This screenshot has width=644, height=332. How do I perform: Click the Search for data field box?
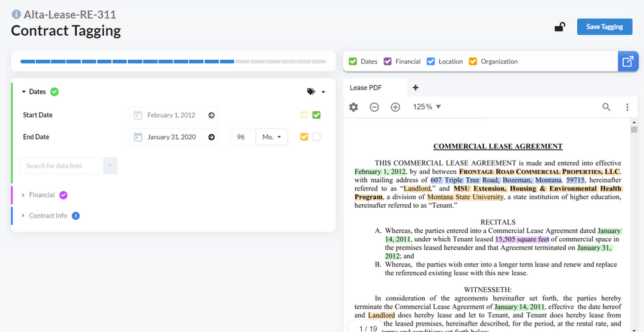coord(61,166)
